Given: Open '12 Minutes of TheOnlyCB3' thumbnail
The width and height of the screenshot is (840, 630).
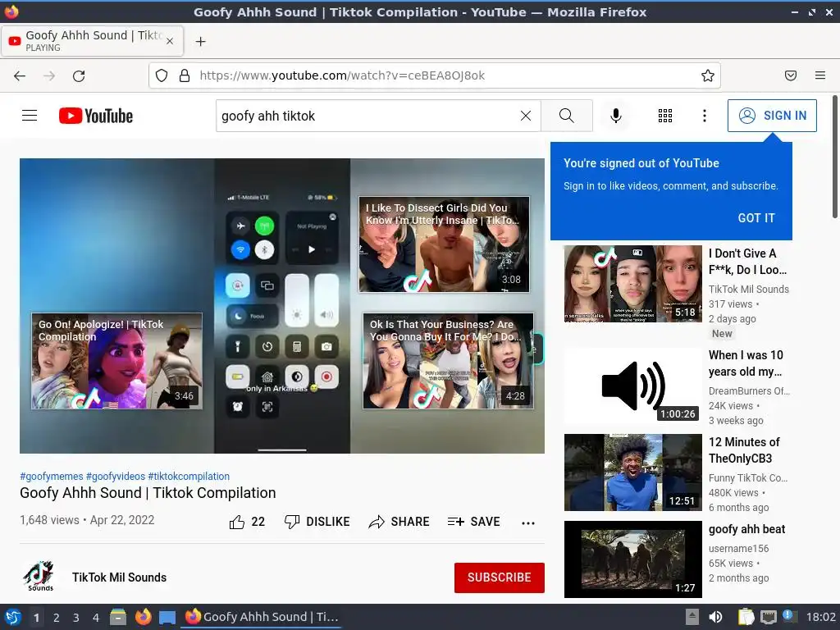Looking at the screenshot, I should 632,472.
